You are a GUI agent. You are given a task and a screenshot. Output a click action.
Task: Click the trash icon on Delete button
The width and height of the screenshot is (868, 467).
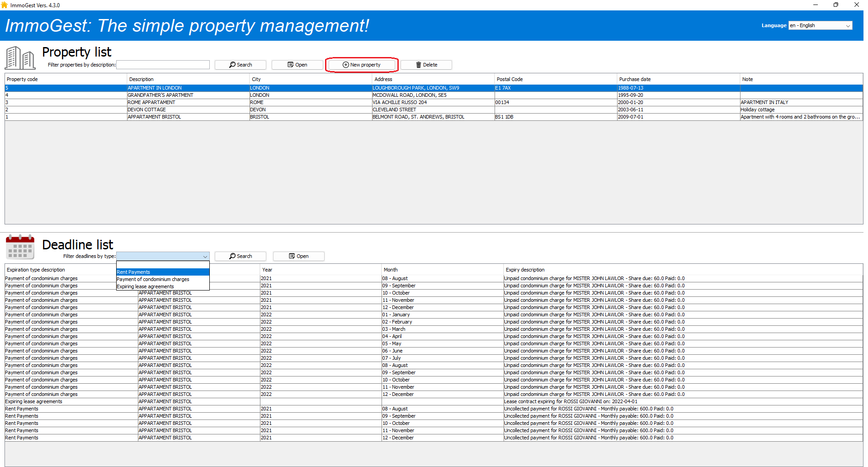click(x=418, y=65)
